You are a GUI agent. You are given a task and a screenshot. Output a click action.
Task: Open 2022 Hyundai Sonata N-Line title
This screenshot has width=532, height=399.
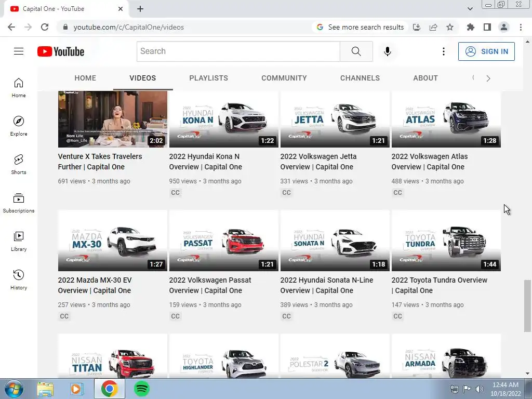(327, 285)
